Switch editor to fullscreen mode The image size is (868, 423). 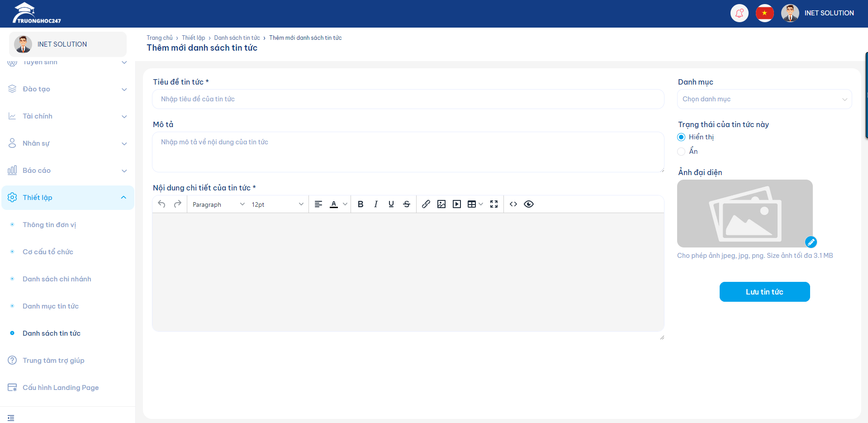pos(494,204)
